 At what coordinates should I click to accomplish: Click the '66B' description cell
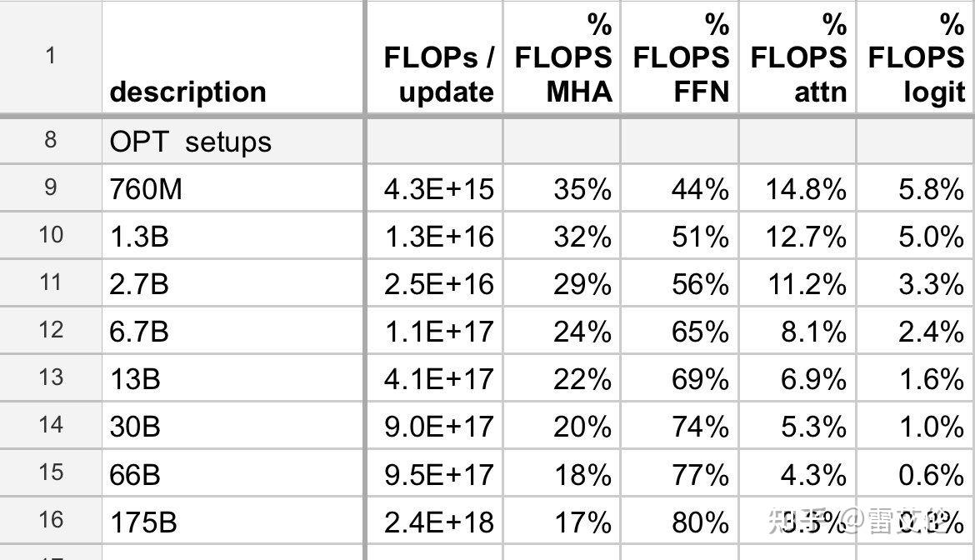click(233, 474)
